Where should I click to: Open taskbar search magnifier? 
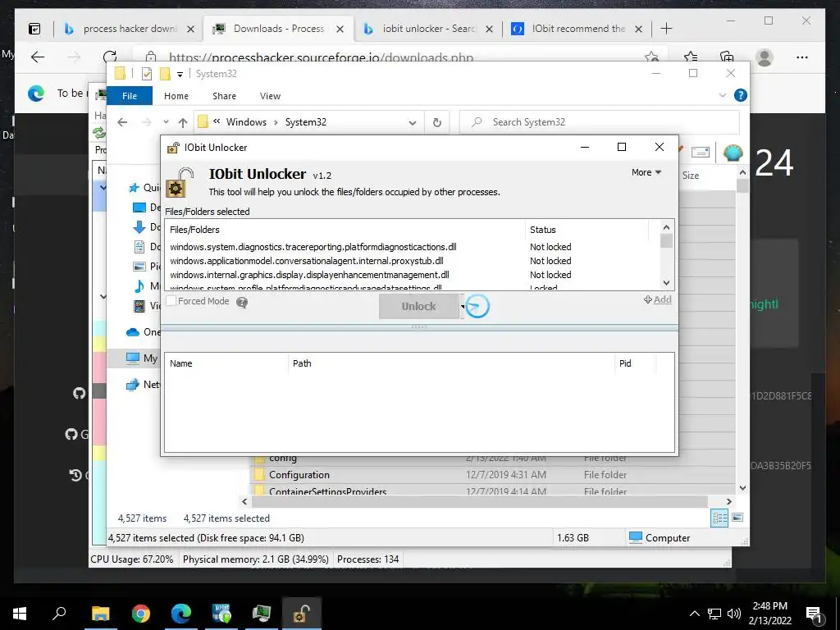click(x=59, y=614)
